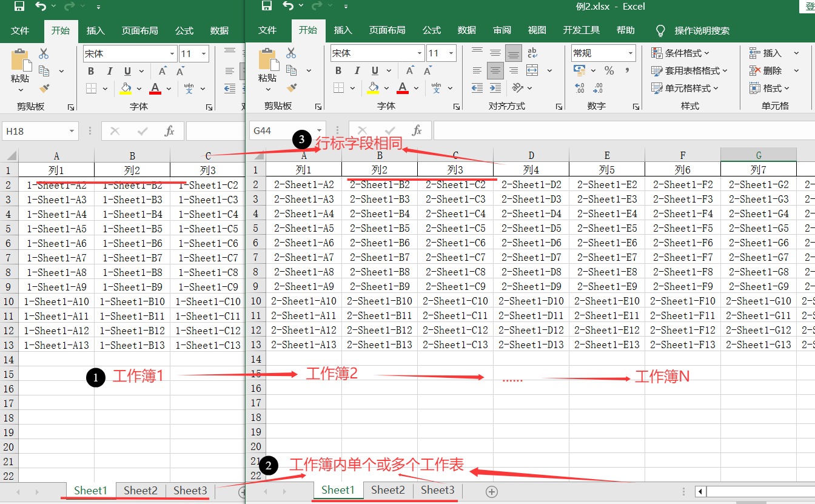Screen dimensions: 815x504
Task: Click Insert Function fx icon beside G44 box
Action: [417, 130]
